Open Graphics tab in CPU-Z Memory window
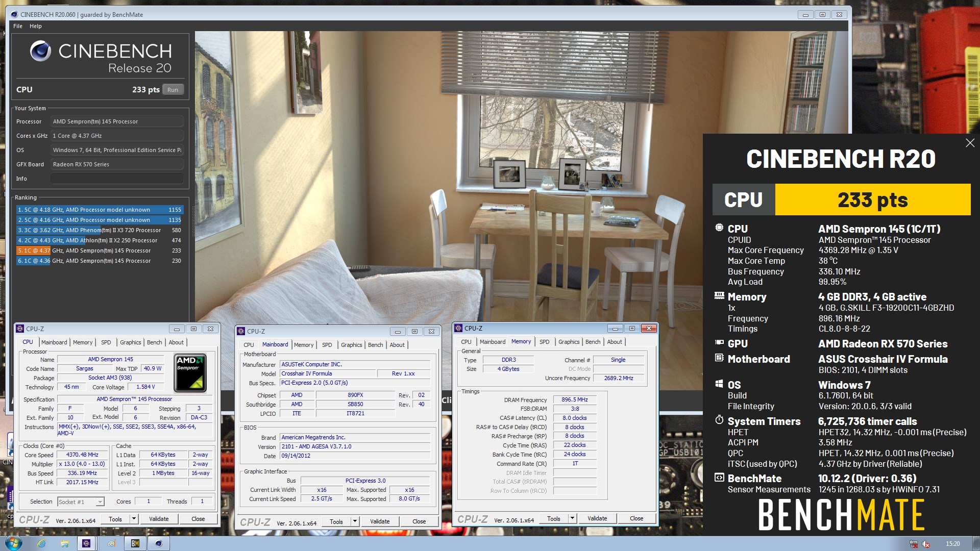Screen dimensions: 980x551 point(569,342)
